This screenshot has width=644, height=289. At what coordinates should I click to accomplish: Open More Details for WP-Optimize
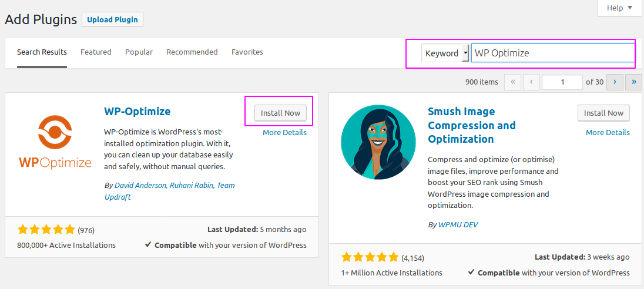click(284, 132)
